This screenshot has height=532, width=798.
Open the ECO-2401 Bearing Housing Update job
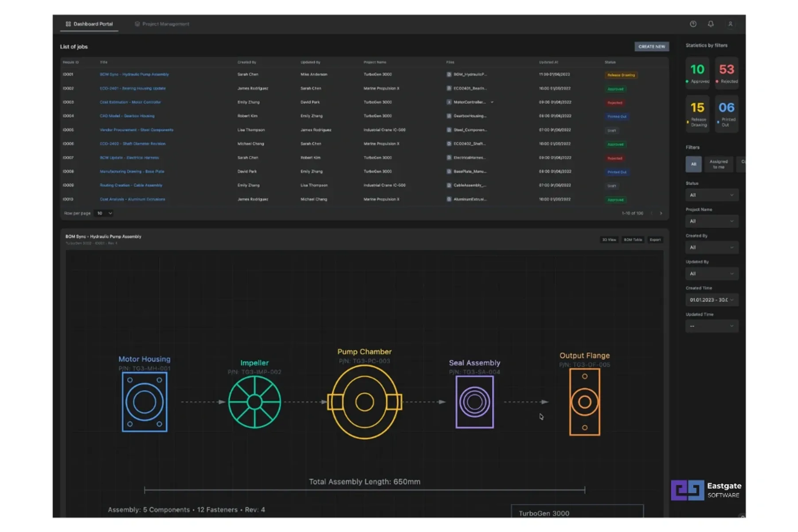click(x=131, y=88)
